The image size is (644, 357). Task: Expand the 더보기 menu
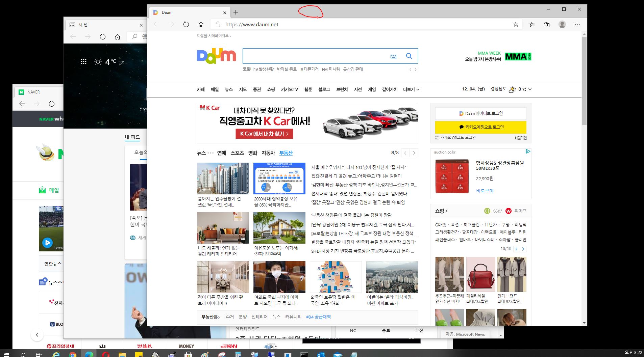coord(411,89)
